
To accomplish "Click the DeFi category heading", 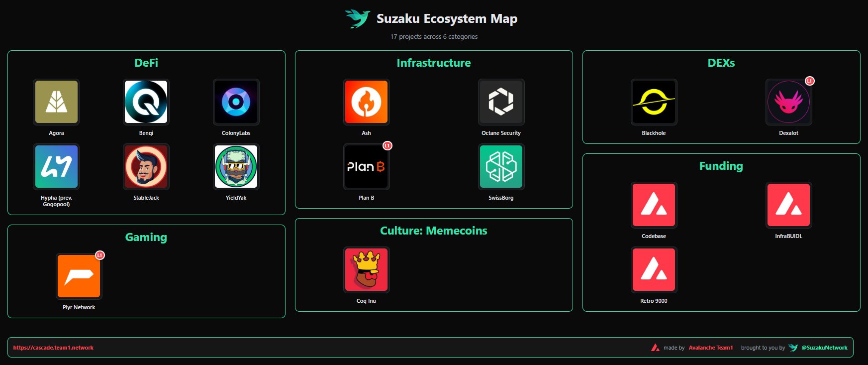I will coord(146,63).
